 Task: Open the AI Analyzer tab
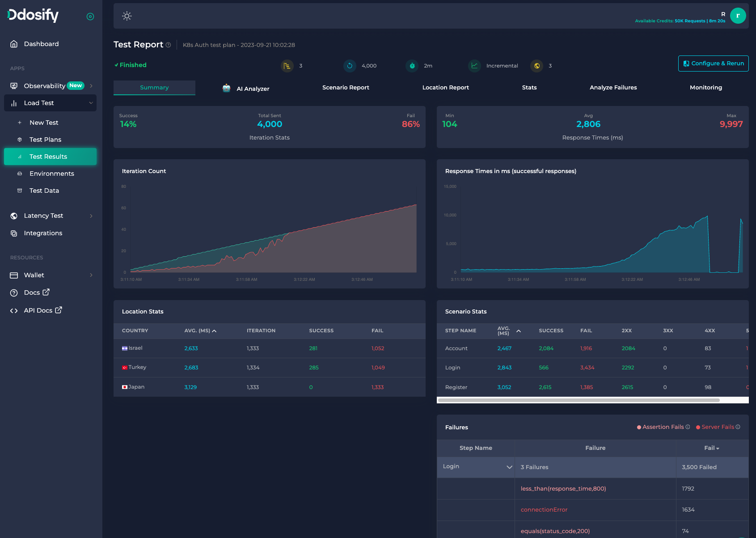246,88
